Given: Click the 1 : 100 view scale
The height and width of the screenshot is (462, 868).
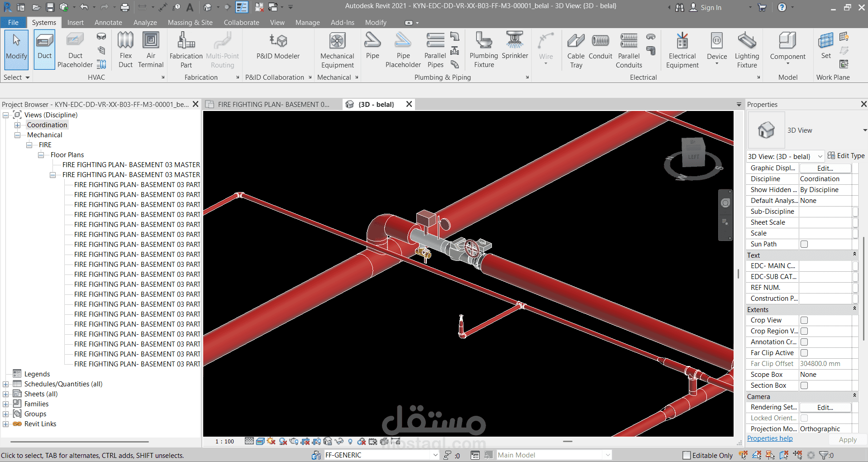Looking at the screenshot, I should pos(224,441).
